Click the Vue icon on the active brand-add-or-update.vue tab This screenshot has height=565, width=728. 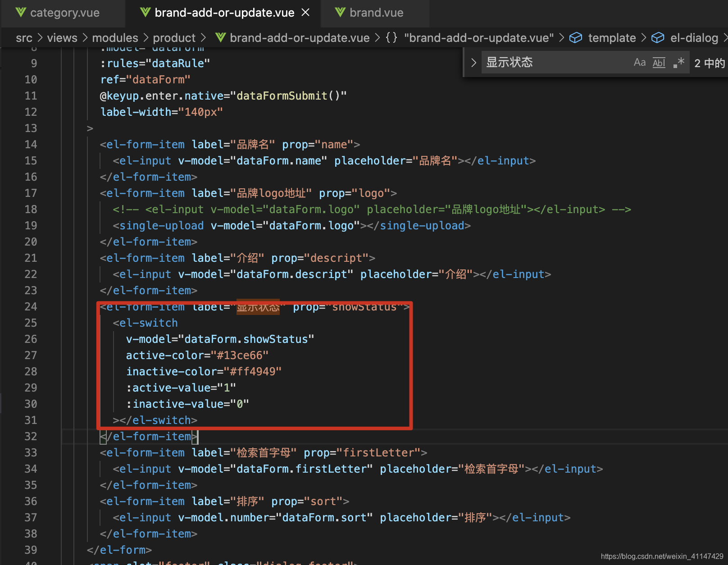tap(144, 12)
